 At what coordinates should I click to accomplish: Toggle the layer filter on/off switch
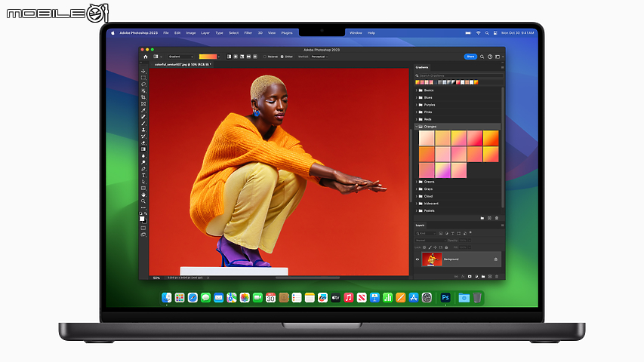pos(470,233)
